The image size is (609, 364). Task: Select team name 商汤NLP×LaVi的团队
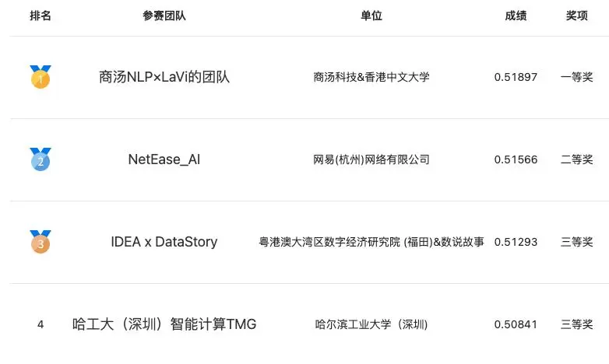coord(164,77)
